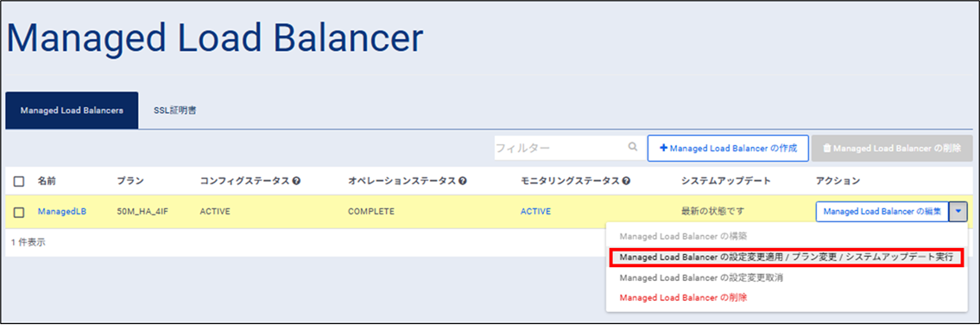Click help icon beside モニタリングステータス
This screenshot has width=980, height=325.
626,181
